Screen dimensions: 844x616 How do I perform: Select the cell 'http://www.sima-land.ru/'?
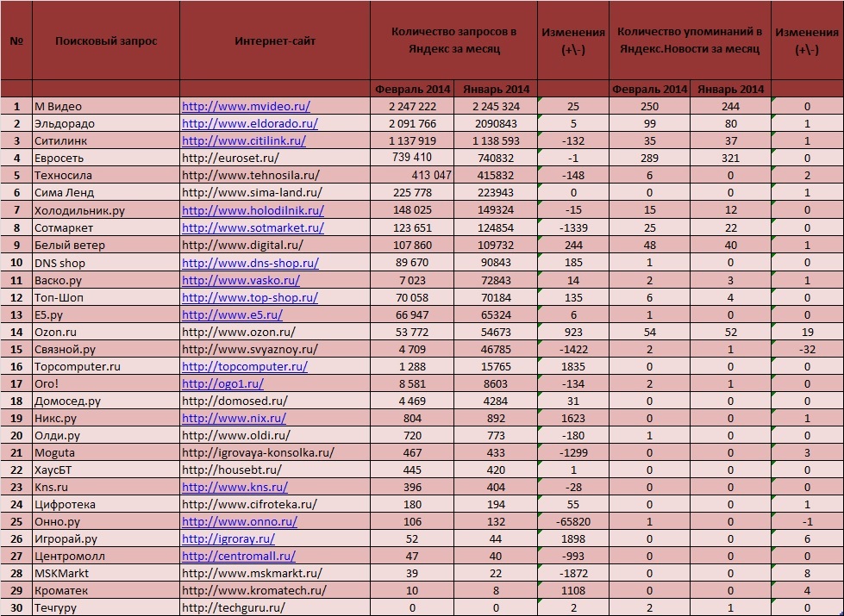point(275,193)
